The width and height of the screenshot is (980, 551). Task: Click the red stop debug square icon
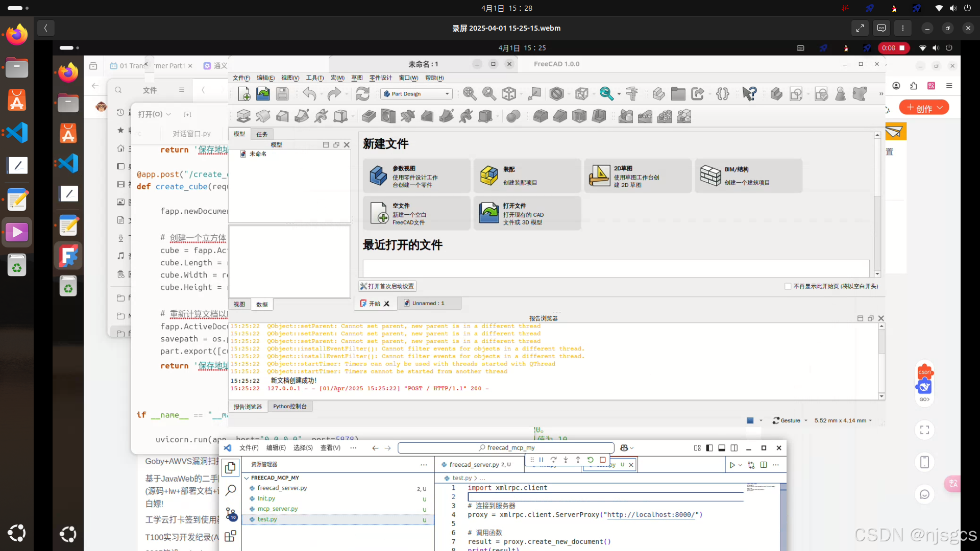(x=603, y=460)
